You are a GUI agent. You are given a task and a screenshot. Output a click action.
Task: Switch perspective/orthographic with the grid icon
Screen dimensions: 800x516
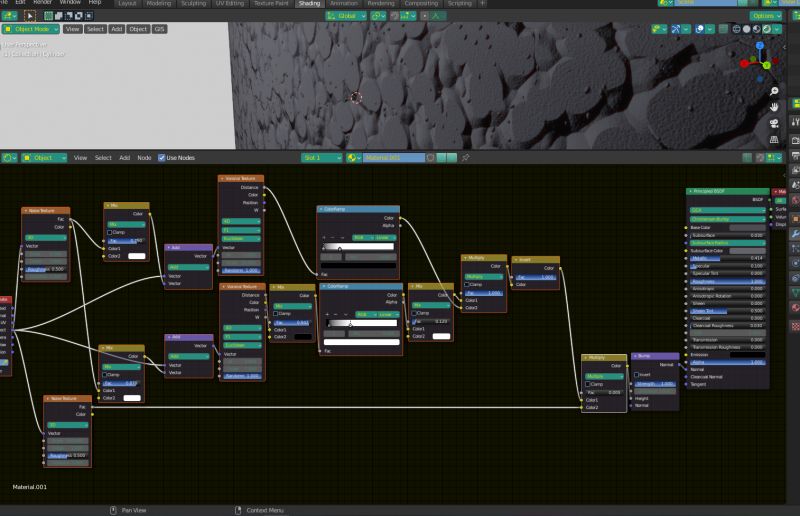coord(774,139)
